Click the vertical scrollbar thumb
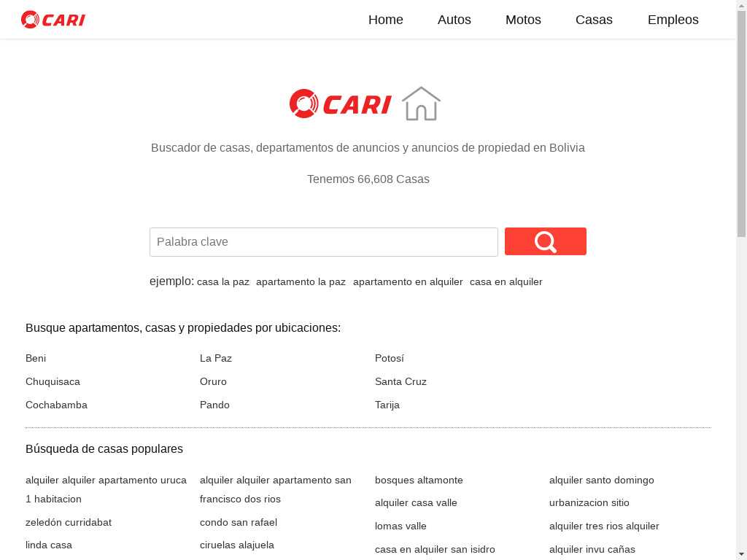 [742, 124]
